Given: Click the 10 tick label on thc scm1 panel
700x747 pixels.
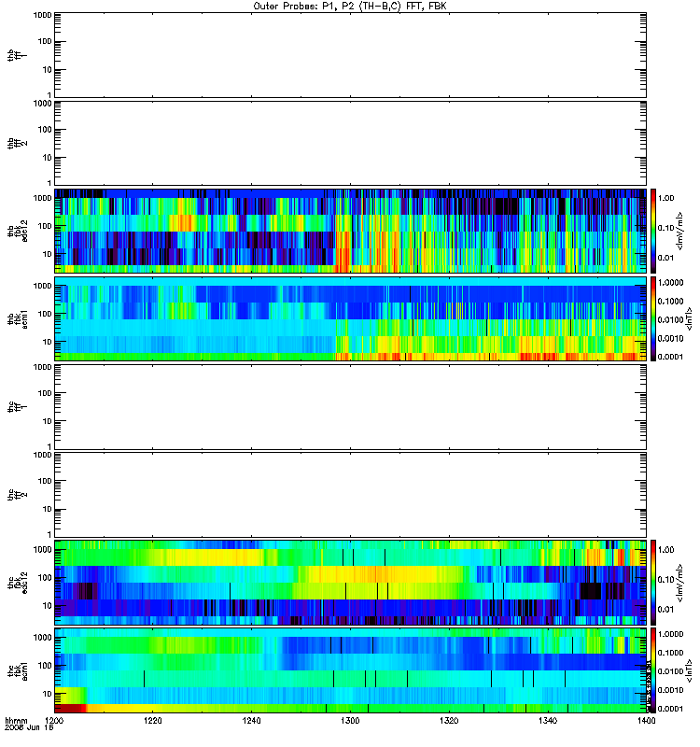Looking at the screenshot, I should [47, 694].
